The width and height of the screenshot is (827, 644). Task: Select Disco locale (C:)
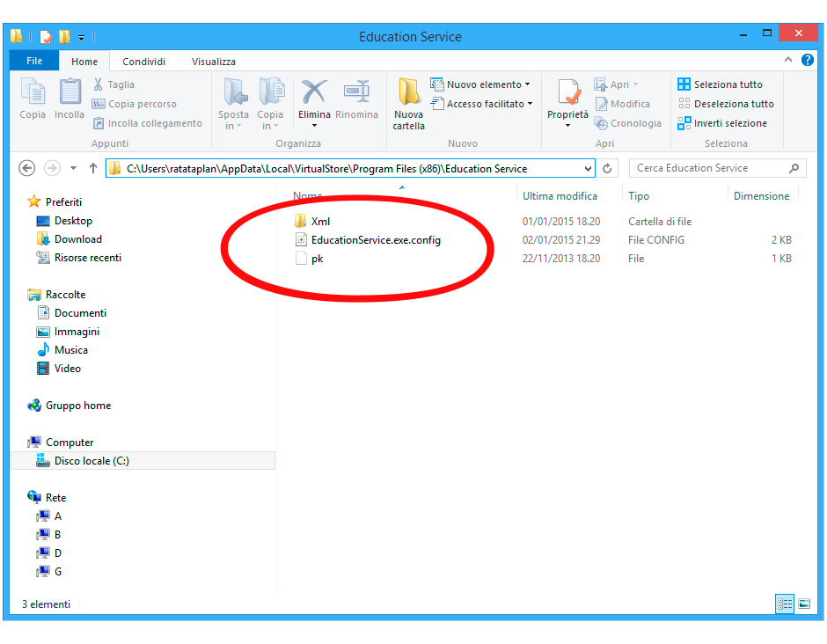tap(143, 460)
